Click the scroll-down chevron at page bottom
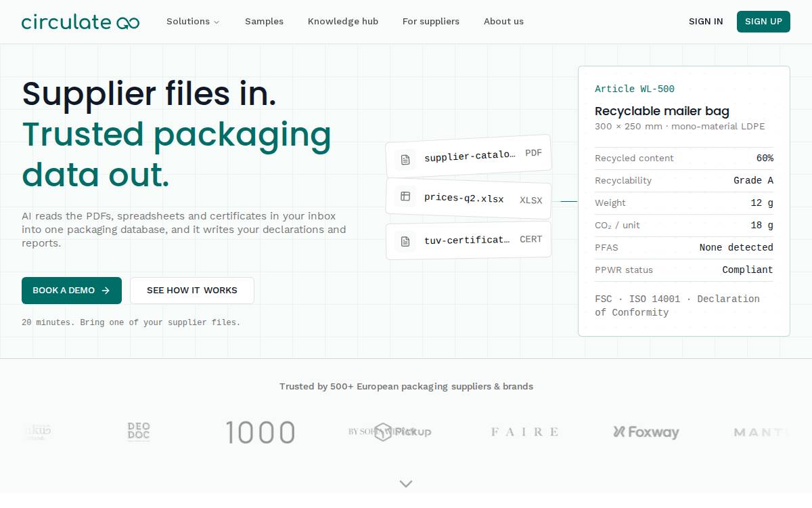Viewport: 812px width, 508px height. [x=406, y=484]
